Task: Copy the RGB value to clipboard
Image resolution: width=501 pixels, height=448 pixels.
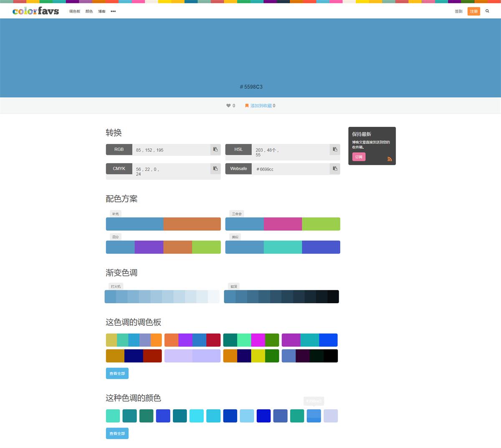Action: click(215, 149)
